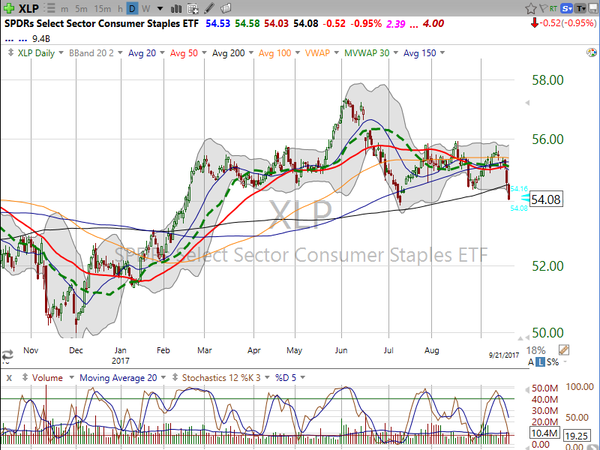This screenshot has width=600, height=450.
Task: Open the XLP Daily dropdown arrow
Action: tap(61, 53)
